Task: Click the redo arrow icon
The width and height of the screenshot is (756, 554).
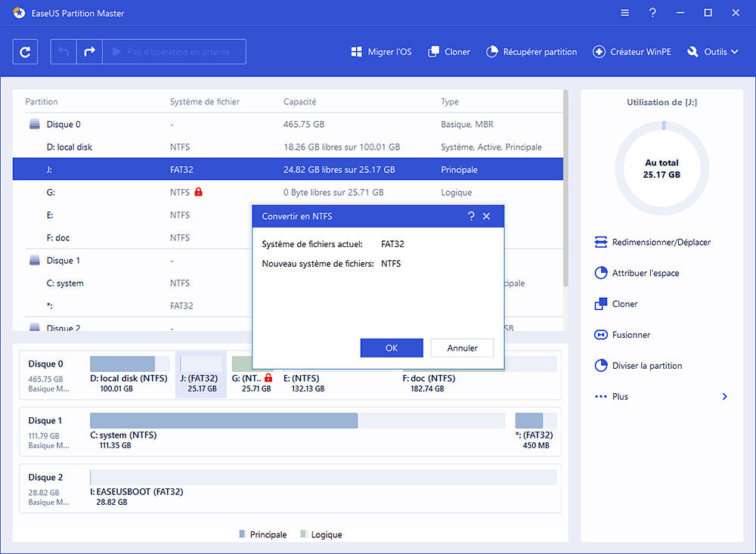Action: pyautogui.click(x=89, y=52)
